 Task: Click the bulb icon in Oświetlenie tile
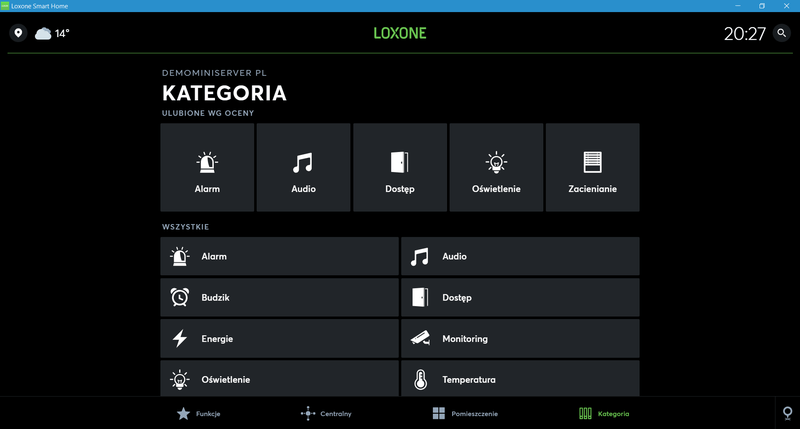[x=496, y=163]
